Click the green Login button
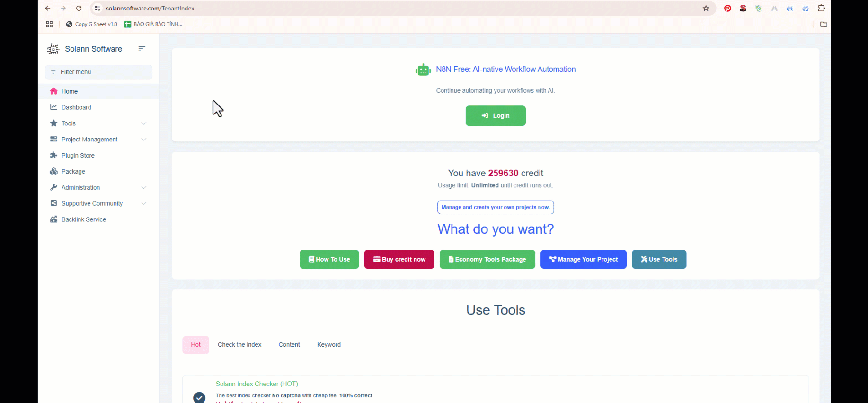 click(x=495, y=116)
